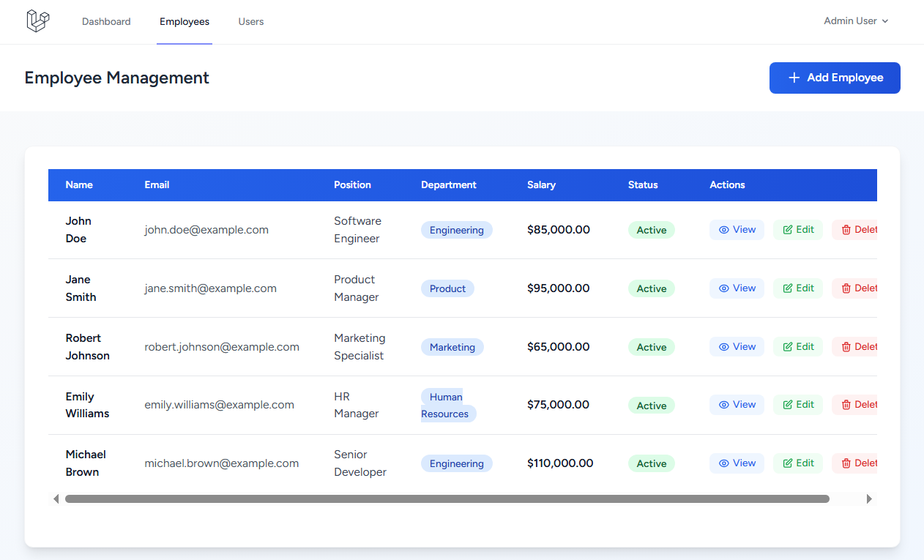Click the horizontal scrollbar below the table
This screenshot has height=560, width=924.
pyautogui.click(x=447, y=499)
